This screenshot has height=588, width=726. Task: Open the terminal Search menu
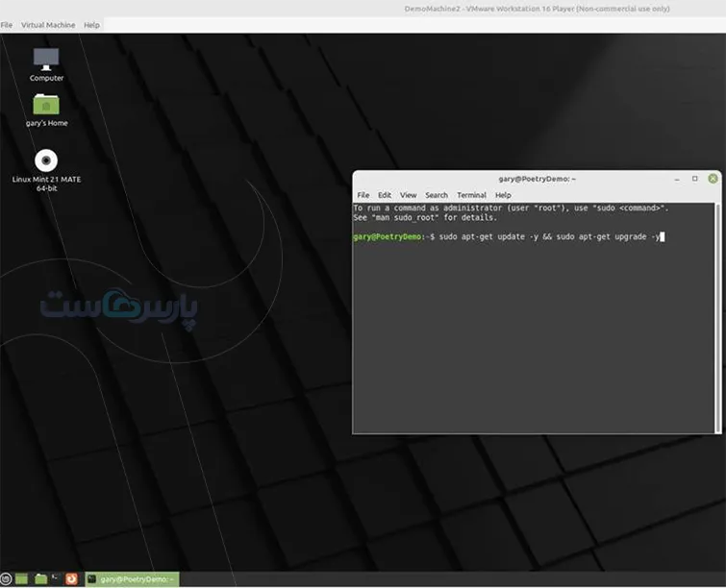[437, 195]
